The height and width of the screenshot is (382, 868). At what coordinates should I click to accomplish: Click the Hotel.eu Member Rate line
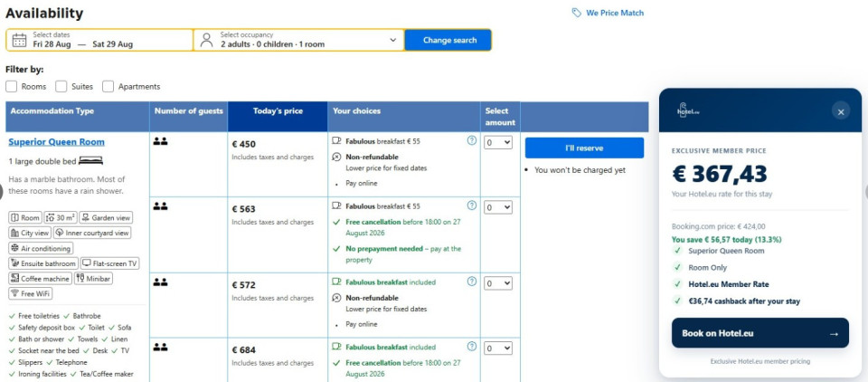(729, 284)
